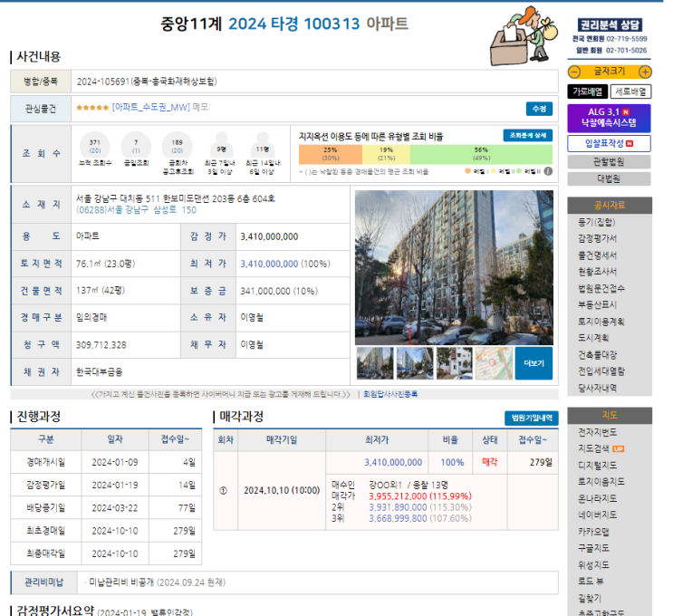Click 회원답사사진등록 link
This screenshot has height=616, width=673.
click(390, 394)
